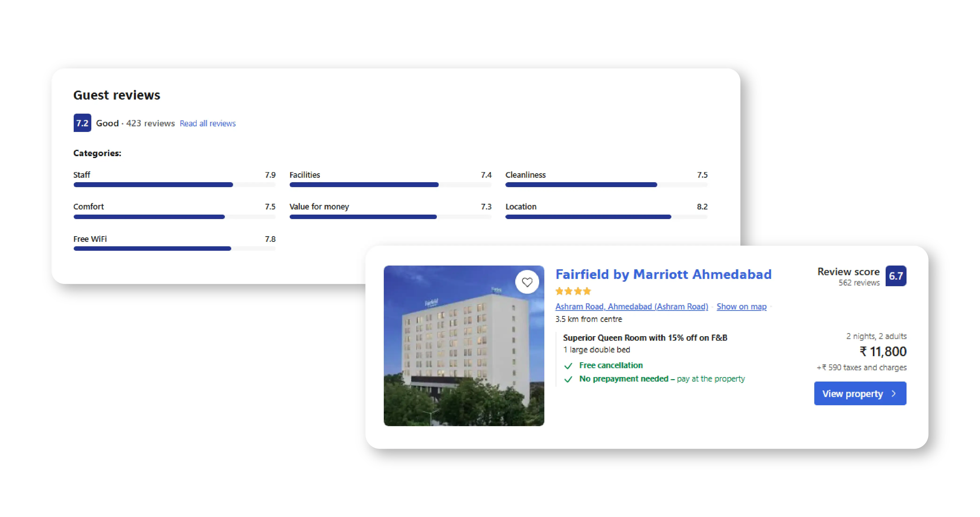Click the 7.2 Good review score badge
The width and height of the screenshot is (980, 517).
click(x=82, y=123)
